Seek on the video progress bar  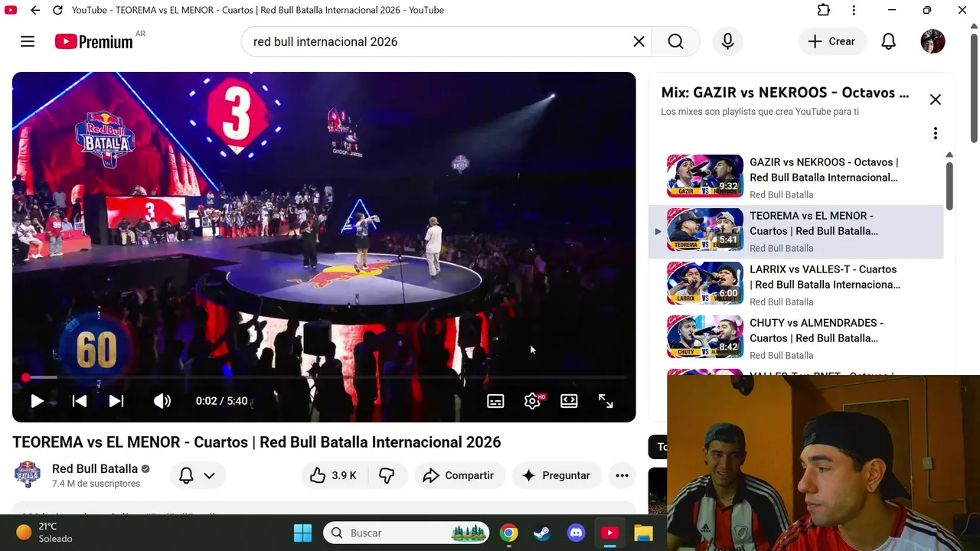pyautogui.click(x=324, y=377)
